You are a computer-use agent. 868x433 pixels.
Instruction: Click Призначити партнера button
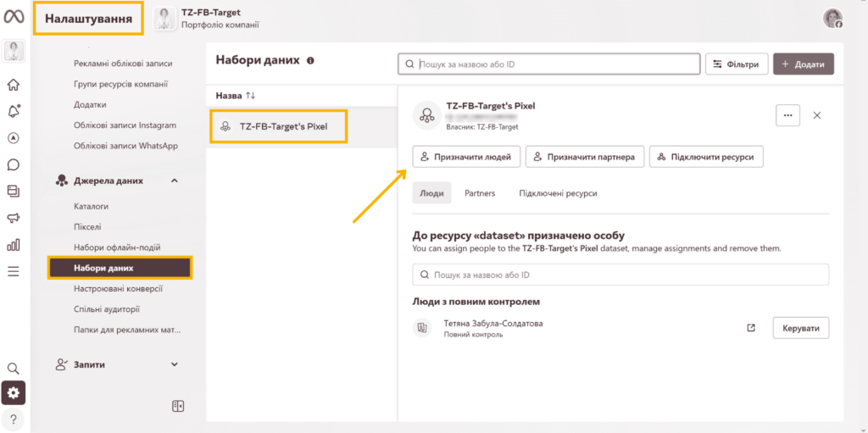click(585, 157)
